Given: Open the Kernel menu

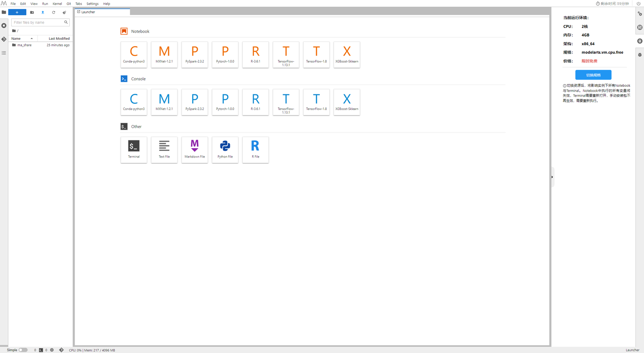Looking at the screenshot, I should (57, 4).
